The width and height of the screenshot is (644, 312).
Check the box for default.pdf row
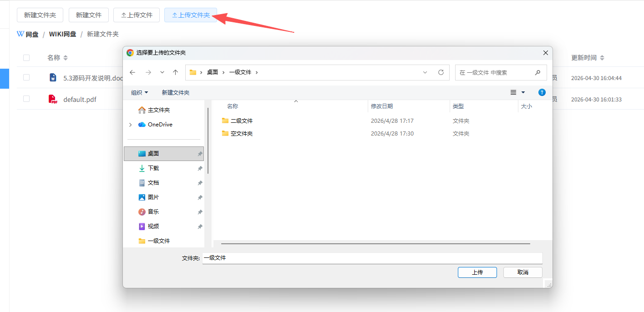[x=26, y=99]
